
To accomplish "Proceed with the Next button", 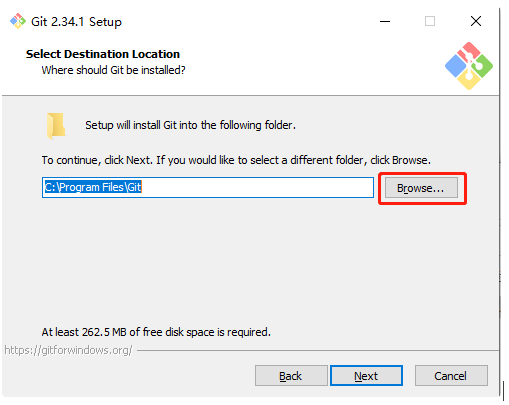I will (x=366, y=376).
